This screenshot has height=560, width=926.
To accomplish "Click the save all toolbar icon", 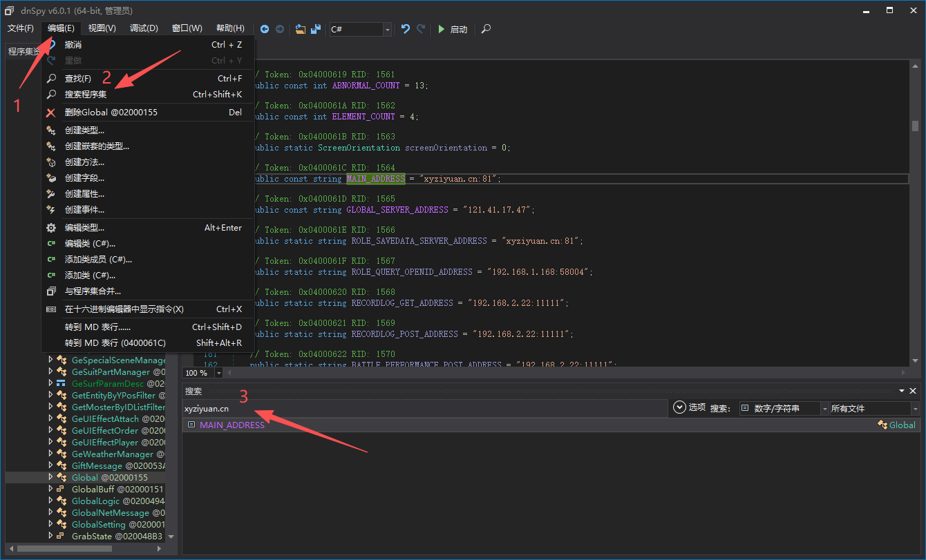I will [316, 29].
